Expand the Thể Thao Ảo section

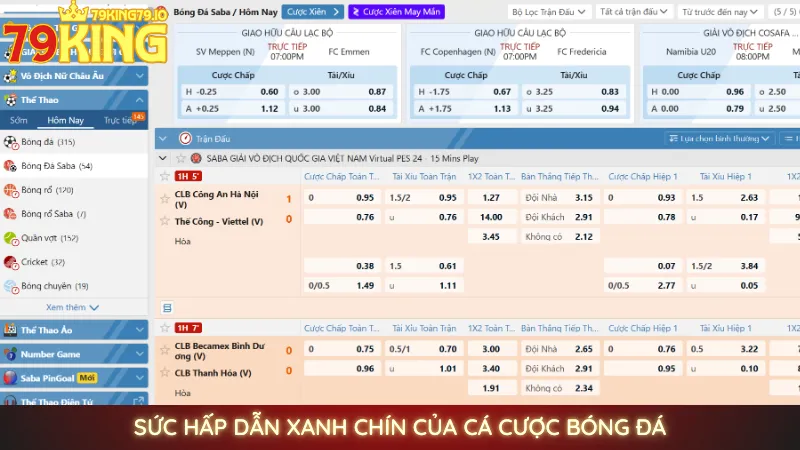[139, 330]
